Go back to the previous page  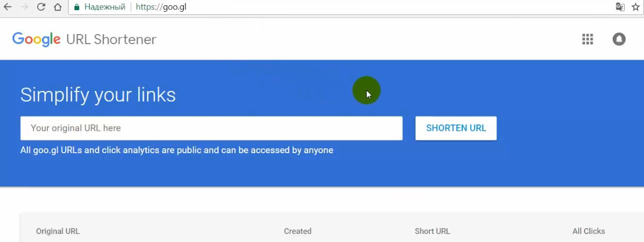tap(7, 7)
